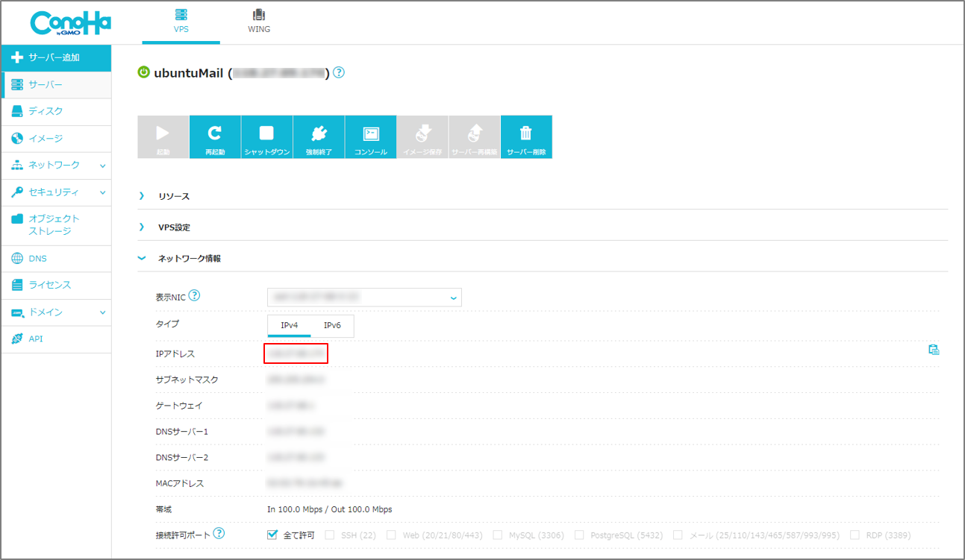Viewport: 965px width, 560px height.
Task: Click the サーバー再構築 button
Action: [475, 136]
